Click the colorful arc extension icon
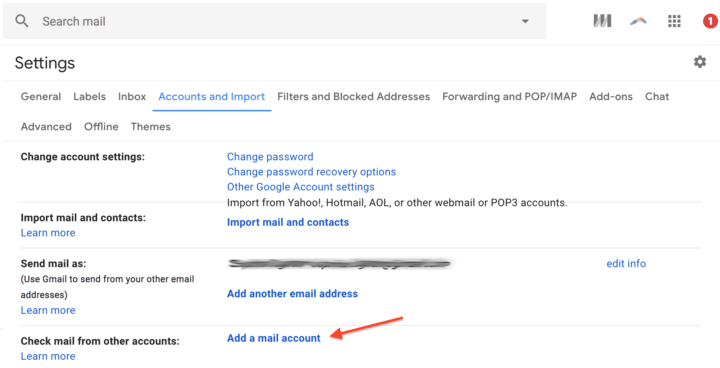 pyautogui.click(x=638, y=21)
